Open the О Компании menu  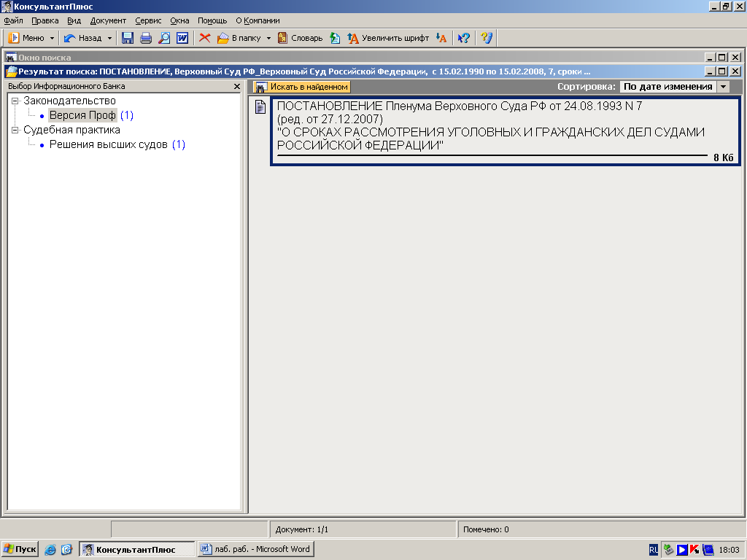coord(258,20)
